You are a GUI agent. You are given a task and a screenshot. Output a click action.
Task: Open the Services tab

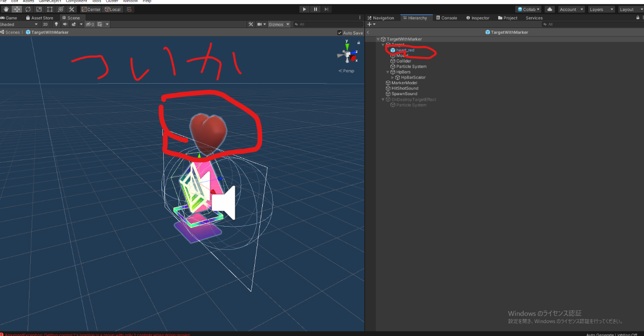click(534, 18)
